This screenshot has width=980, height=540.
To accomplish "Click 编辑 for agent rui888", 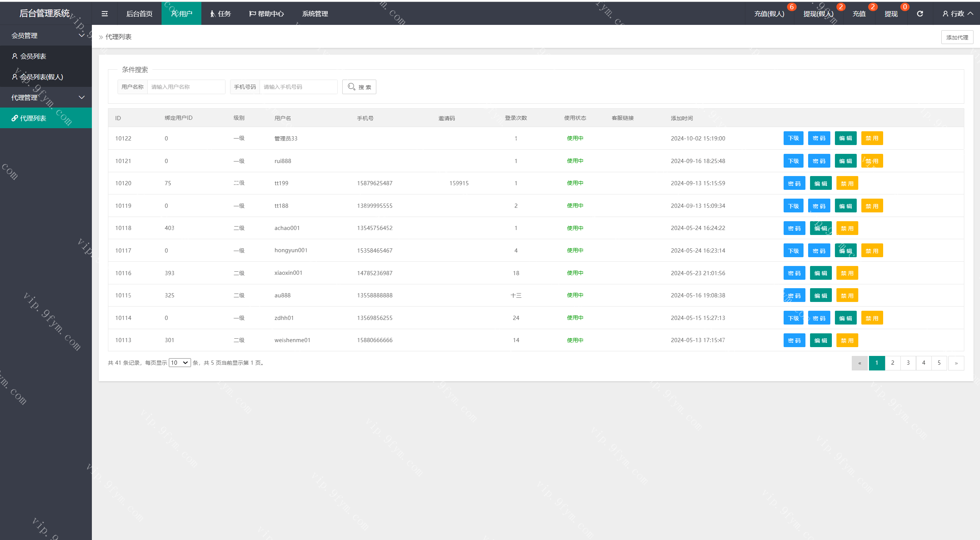I will (845, 161).
